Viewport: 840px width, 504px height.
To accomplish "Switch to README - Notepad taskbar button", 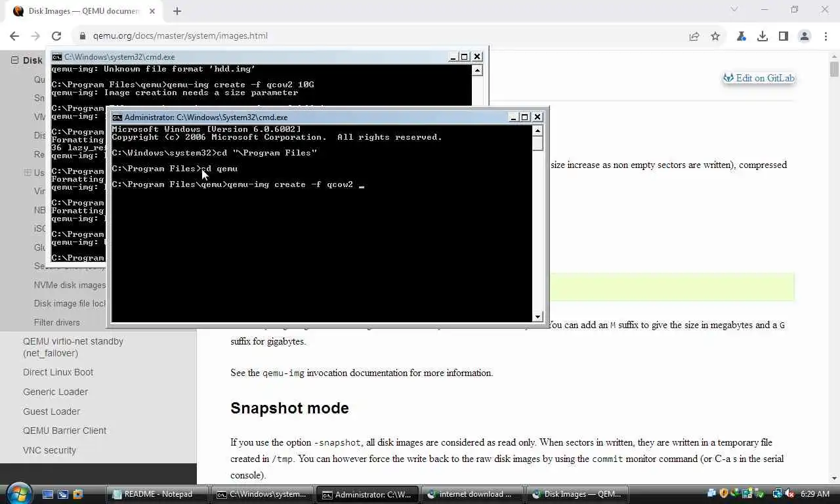I will click(158, 494).
